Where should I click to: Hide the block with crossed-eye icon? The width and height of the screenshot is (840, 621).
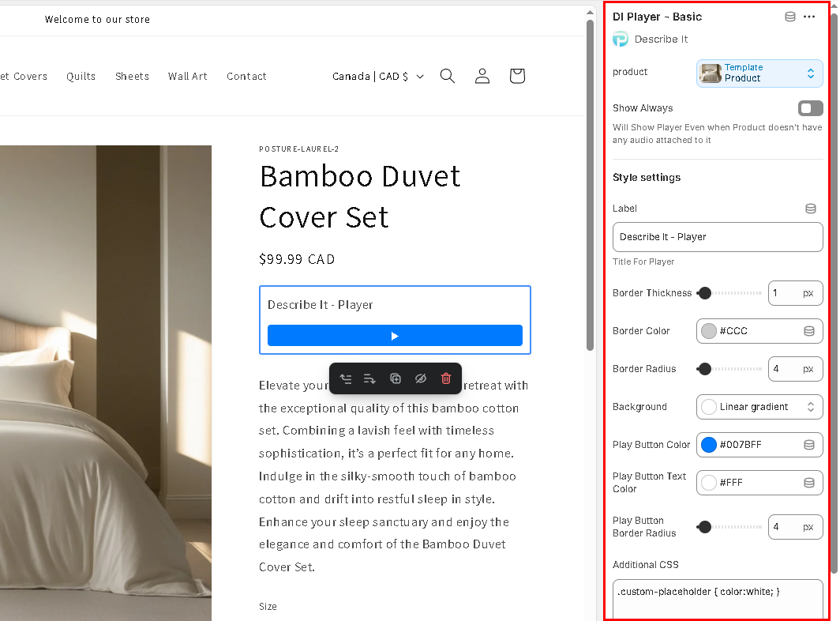pos(421,378)
